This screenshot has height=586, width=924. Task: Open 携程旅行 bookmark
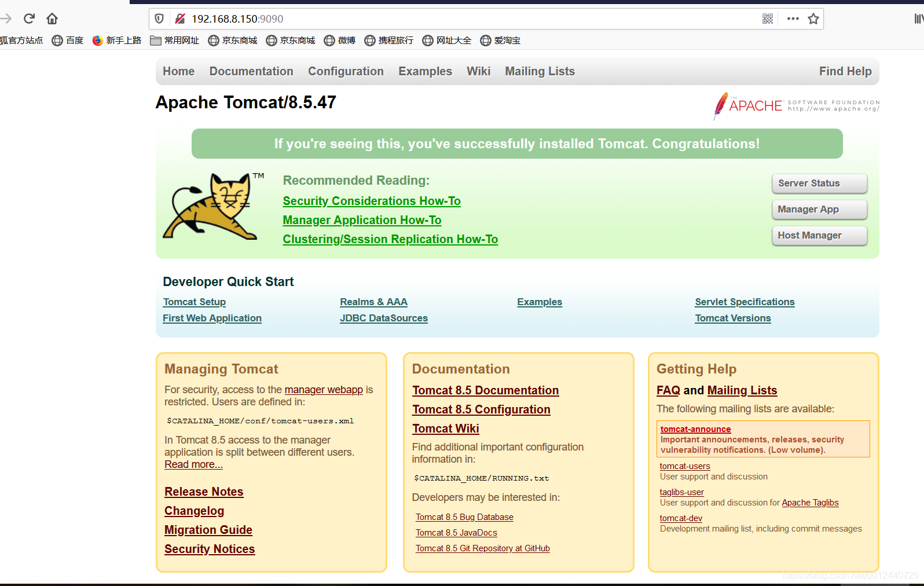point(389,40)
